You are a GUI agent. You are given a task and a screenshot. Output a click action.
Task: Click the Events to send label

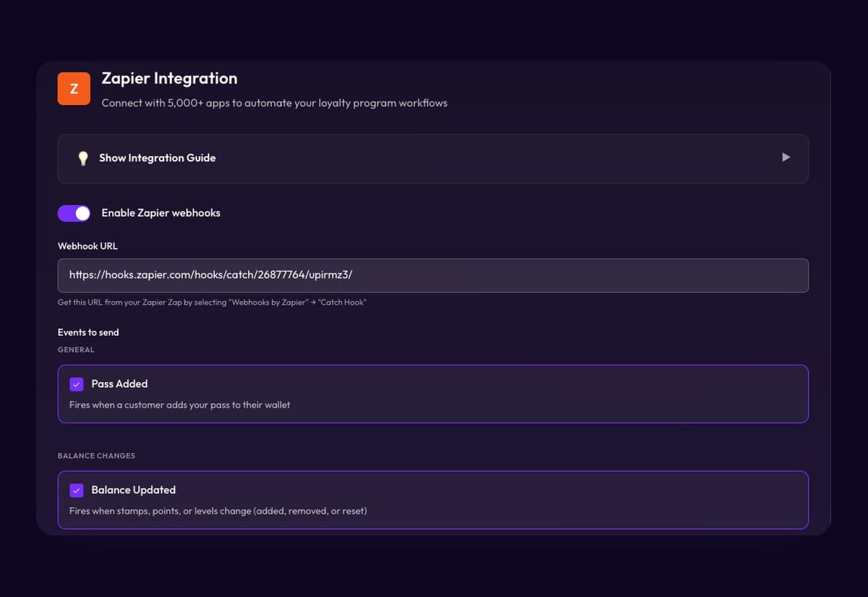[x=88, y=332]
